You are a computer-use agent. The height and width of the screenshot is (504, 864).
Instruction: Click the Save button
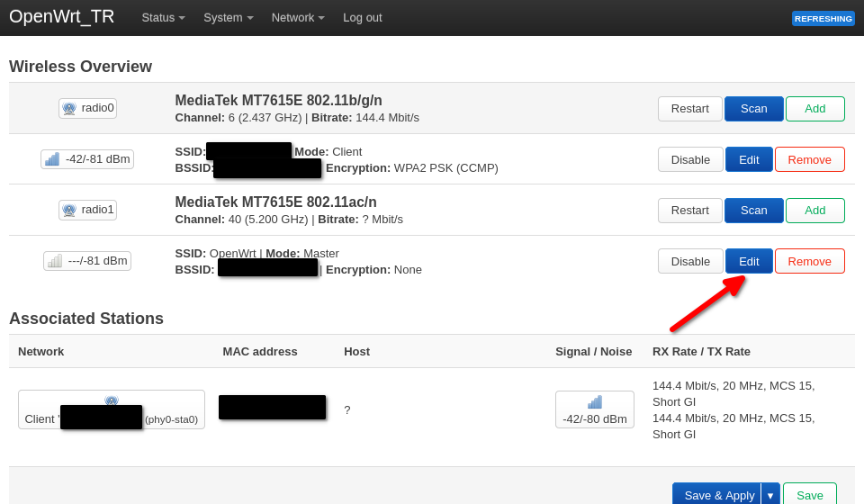click(809, 495)
